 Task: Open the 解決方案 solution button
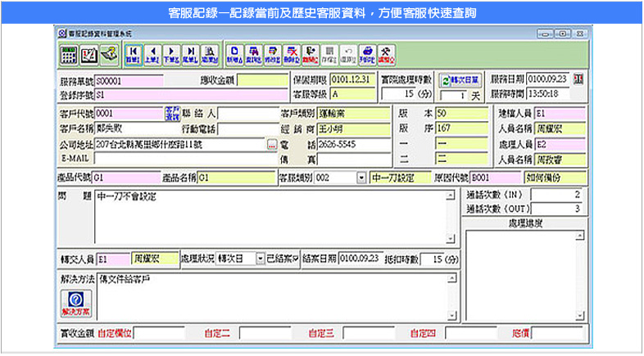pyautogui.click(x=75, y=302)
